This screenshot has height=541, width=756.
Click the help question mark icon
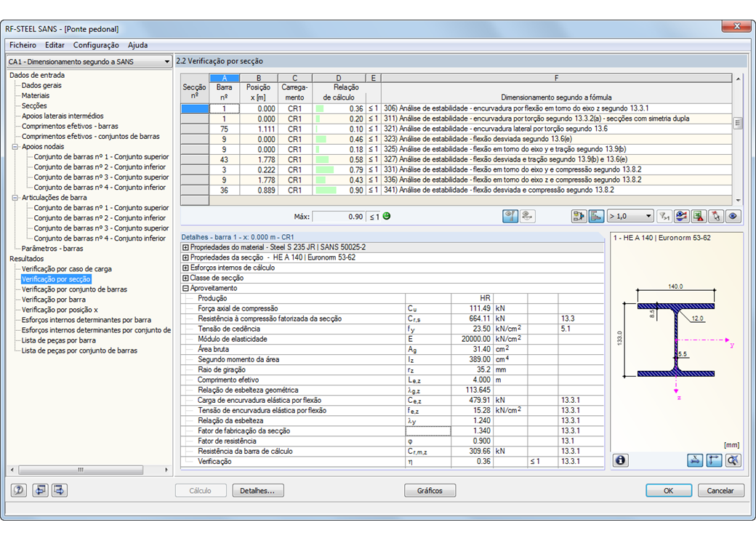coord(19,490)
